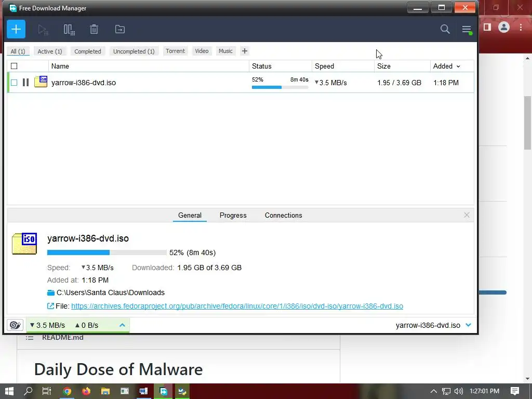This screenshot has height=399, width=532.
Task: Select the yarrow-i386-dvd.iso file name in list
Action: coord(84,83)
